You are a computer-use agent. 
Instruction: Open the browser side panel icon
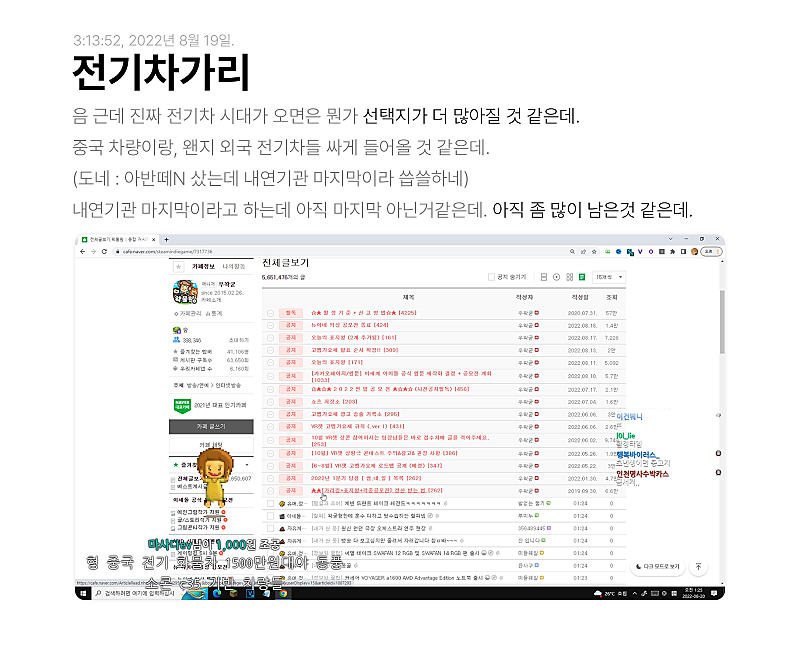coord(683,252)
